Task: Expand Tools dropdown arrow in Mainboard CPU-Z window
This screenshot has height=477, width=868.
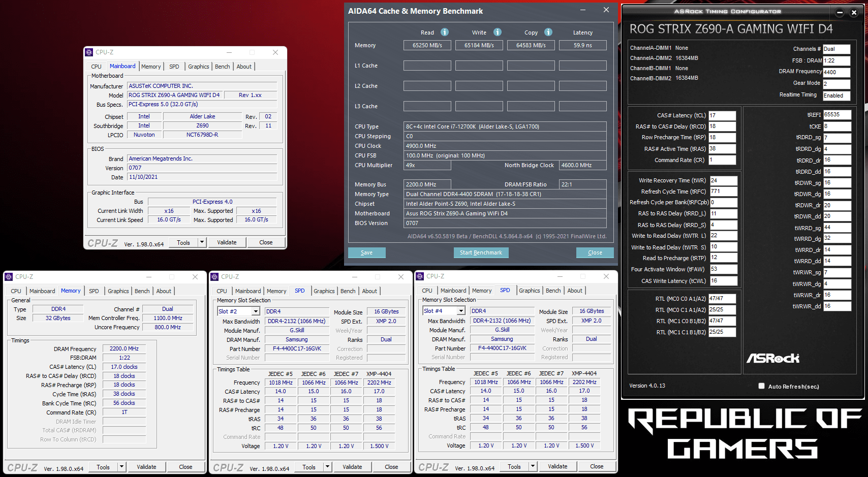Action: 202,242
